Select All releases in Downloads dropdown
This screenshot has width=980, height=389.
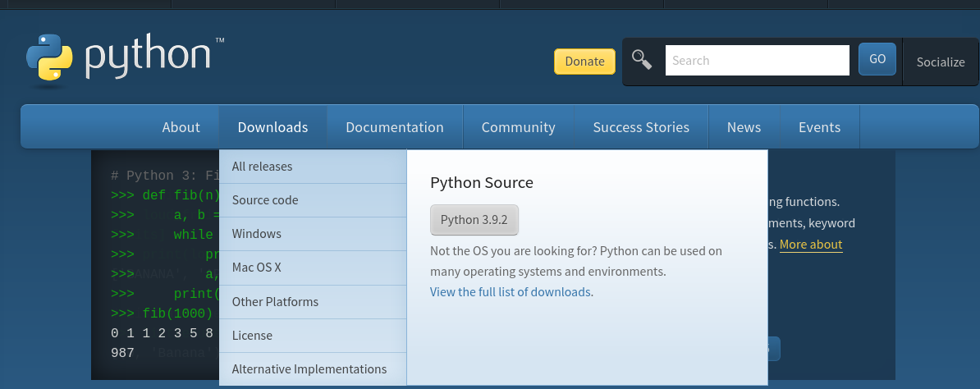(x=313, y=167)
